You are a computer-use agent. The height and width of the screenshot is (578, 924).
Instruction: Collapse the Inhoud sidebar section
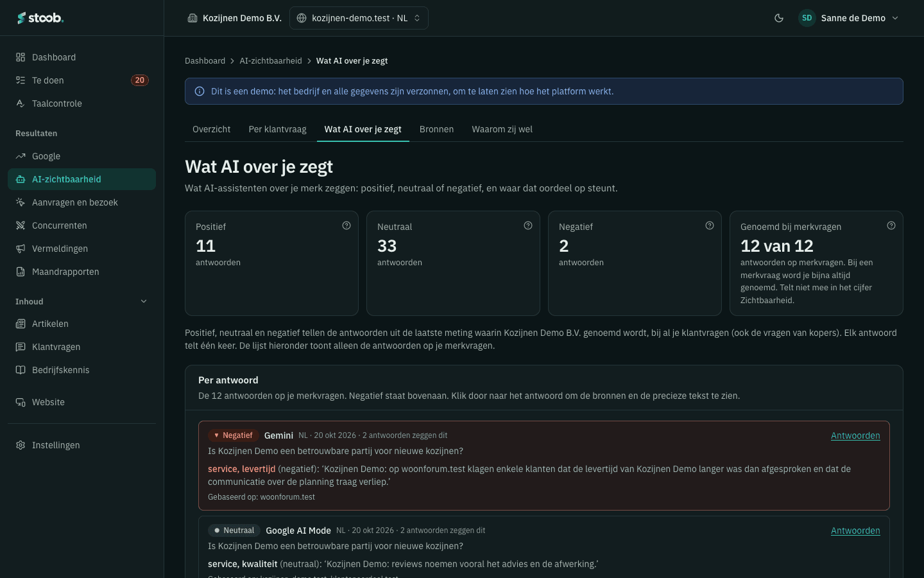[x=144, y=301]
